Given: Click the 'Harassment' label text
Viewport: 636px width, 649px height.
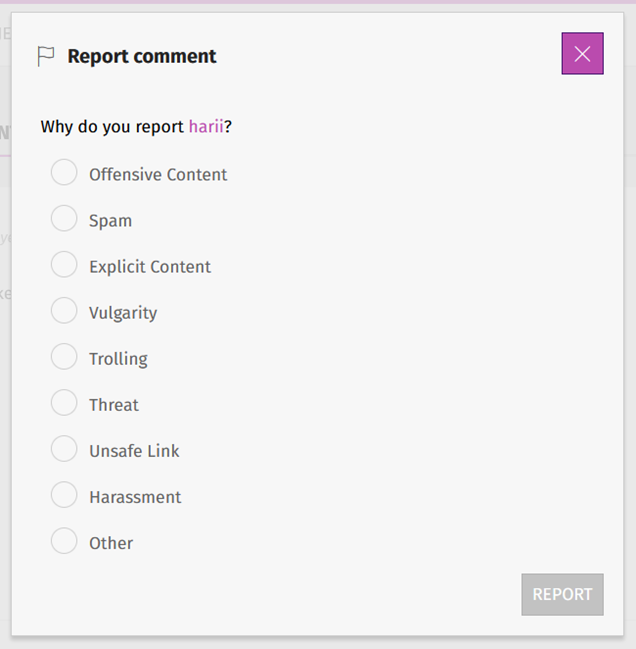Looking at the screenshot, I should [x=135, y=497].
